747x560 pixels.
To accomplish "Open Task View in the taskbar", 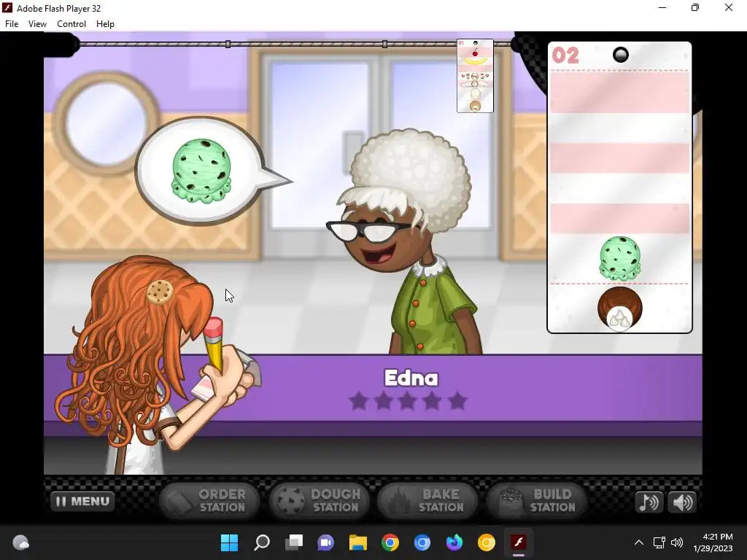I will (294, 542).
